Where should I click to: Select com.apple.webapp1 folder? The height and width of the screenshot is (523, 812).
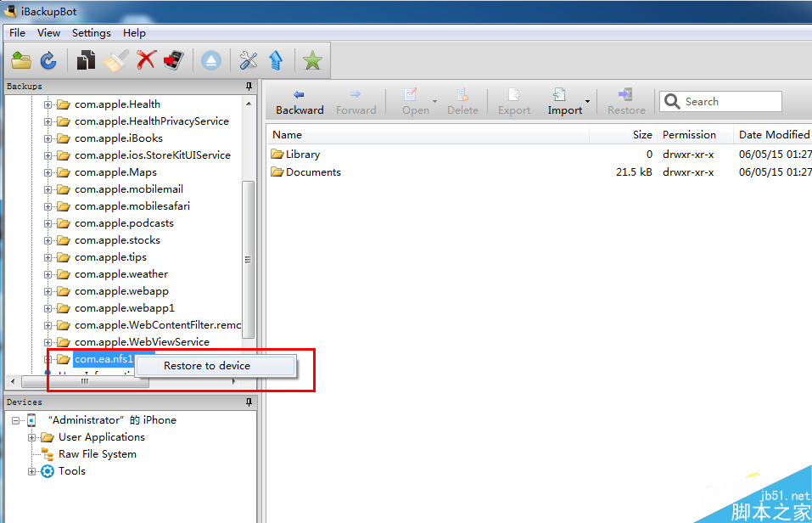pyautogui.click(x=124, y=308)
